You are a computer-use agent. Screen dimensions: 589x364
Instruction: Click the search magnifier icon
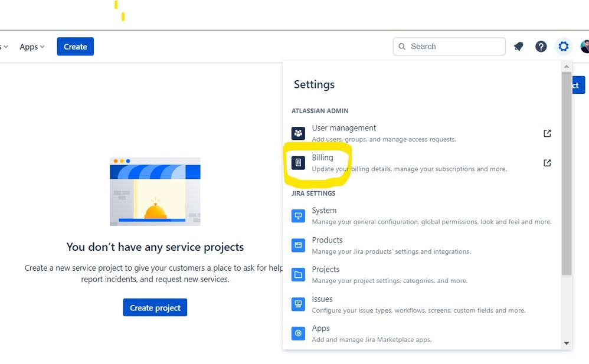coord(402,46)
